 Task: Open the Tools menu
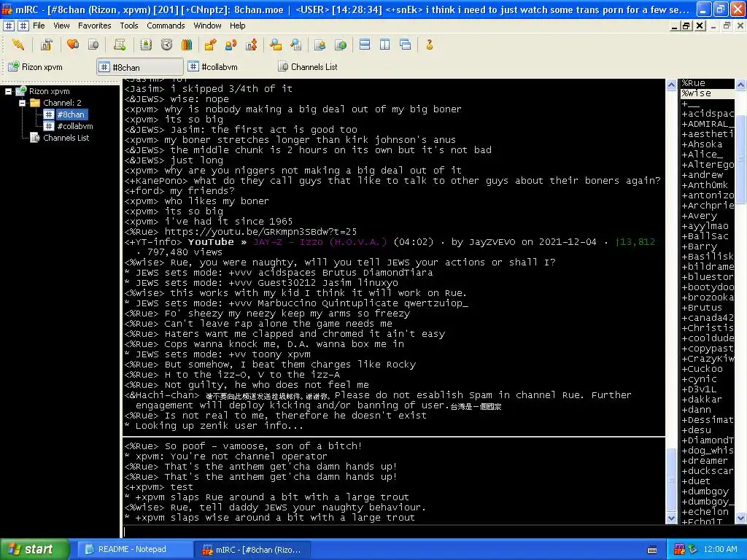(128, 26)
